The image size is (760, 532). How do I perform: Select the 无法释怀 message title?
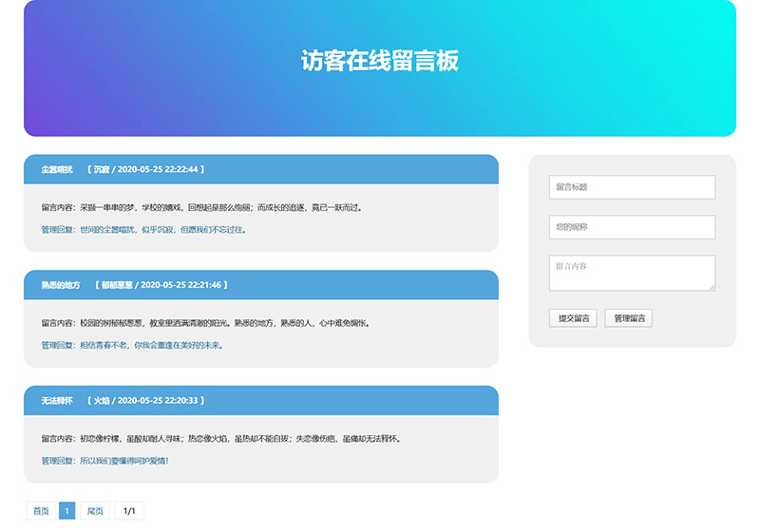pos(57,401)
